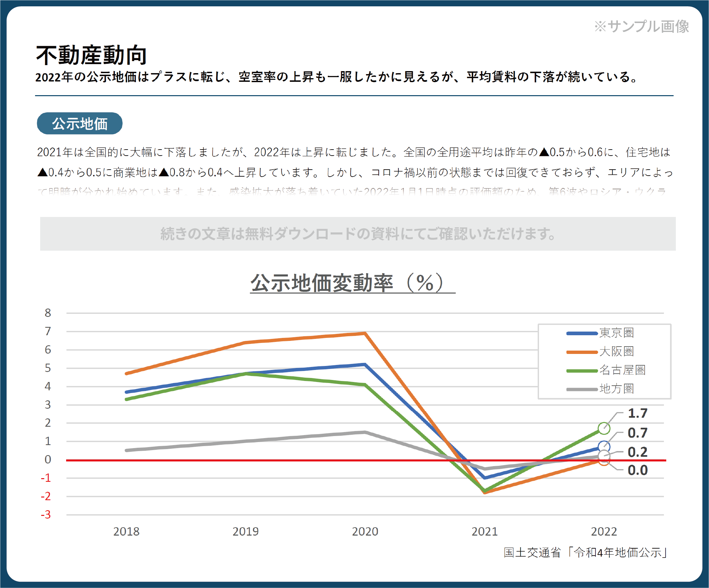Screen dimensions: 709x588
Task: Click the ※サンプル画像 watermark text
Action: tap(642, 26)
